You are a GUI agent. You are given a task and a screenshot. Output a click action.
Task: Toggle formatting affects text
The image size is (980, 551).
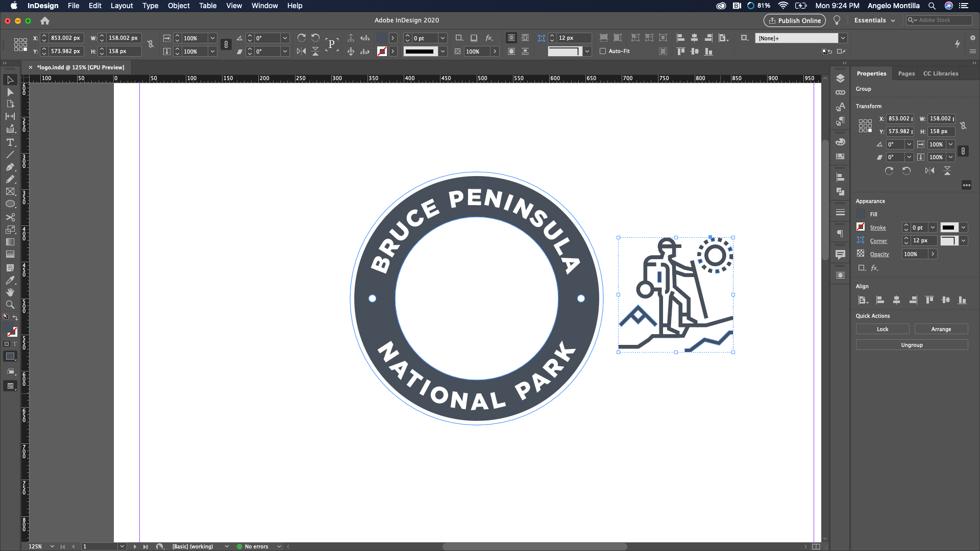(x=15, y=344)
